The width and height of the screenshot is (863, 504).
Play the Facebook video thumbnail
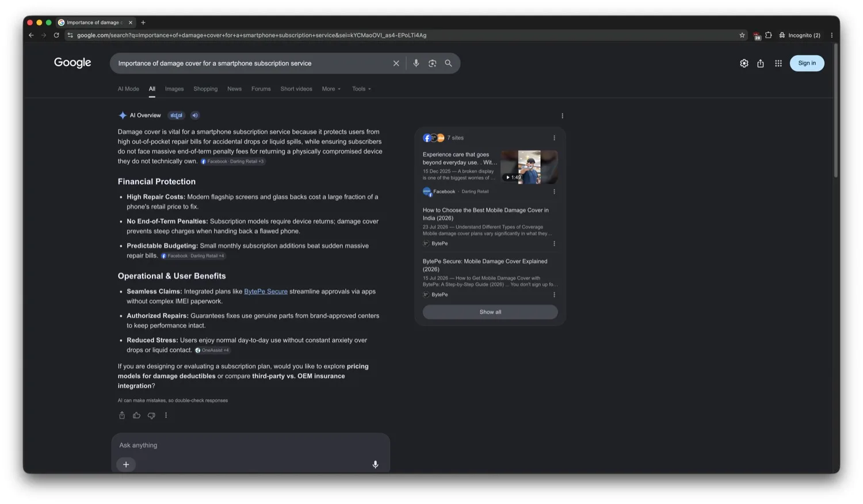pyautogui.click(x=529, y=167)
